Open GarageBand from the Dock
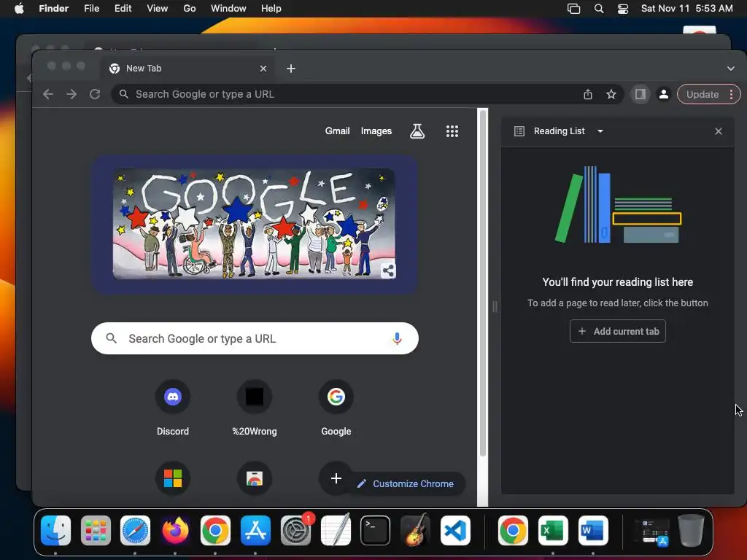Viewport: 747px width, 560px height. click(415, 531)
